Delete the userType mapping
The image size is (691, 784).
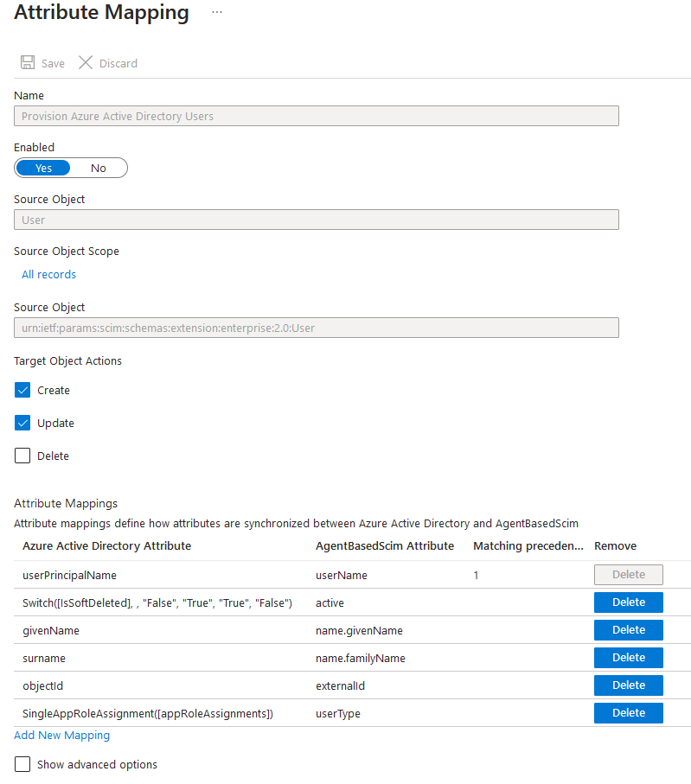click(x=629, y=713)
